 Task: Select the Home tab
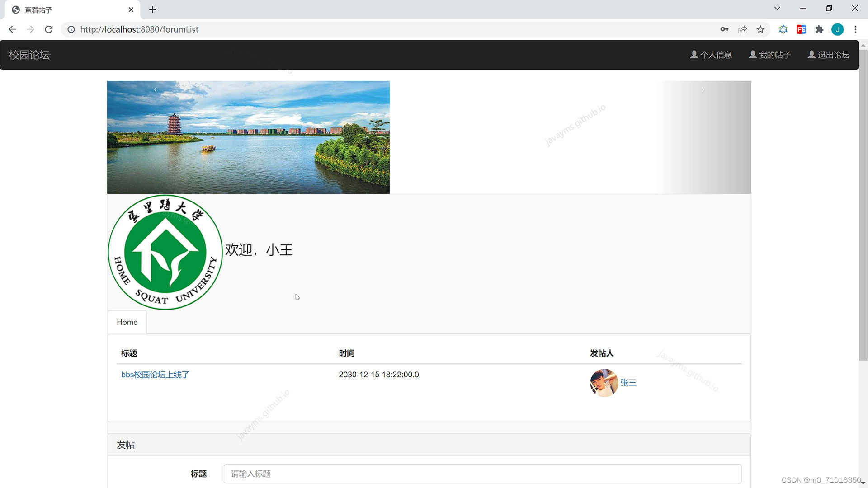click(127, 322)
